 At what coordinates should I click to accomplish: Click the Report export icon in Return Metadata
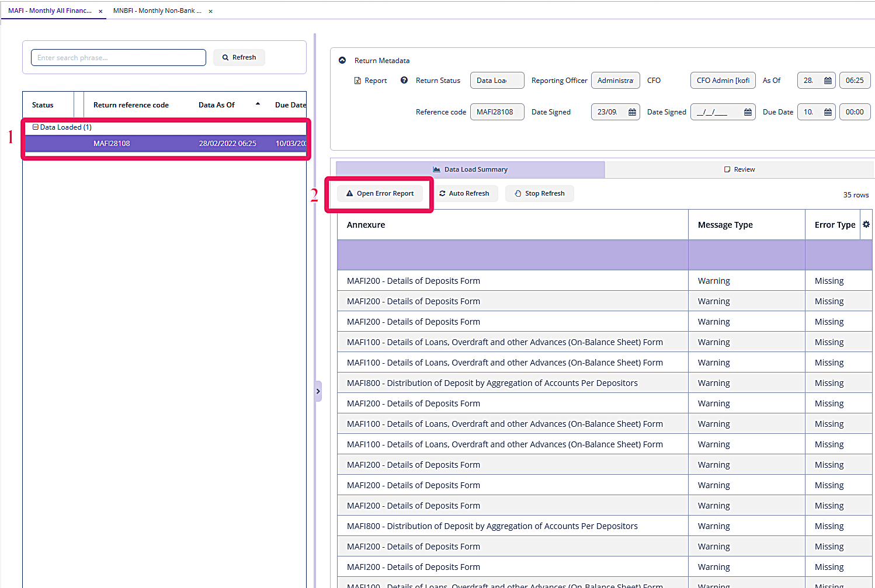tap(358, 80)
